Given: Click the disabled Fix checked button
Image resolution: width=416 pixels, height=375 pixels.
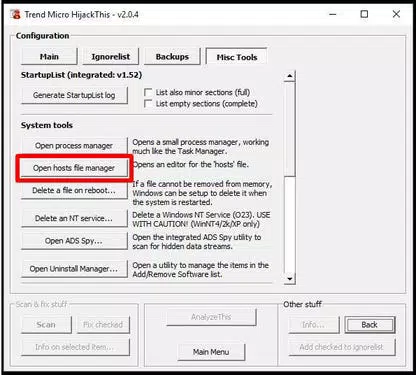Looking at the screenshot, I should pos(103,325).
